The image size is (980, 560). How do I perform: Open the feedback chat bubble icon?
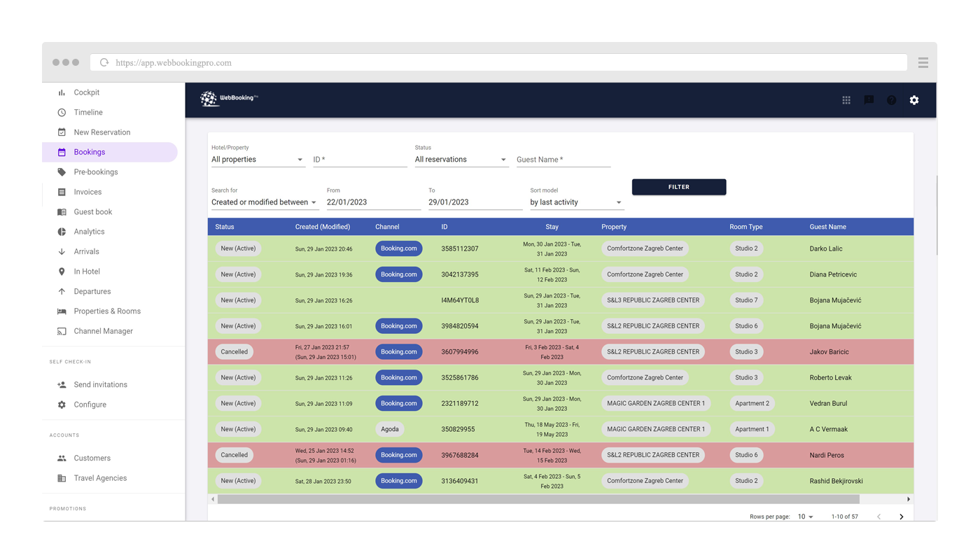click(869, 100)
